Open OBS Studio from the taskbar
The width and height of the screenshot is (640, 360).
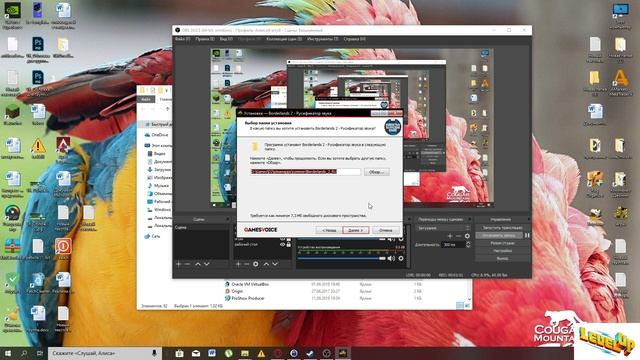(x=326, y=353)
